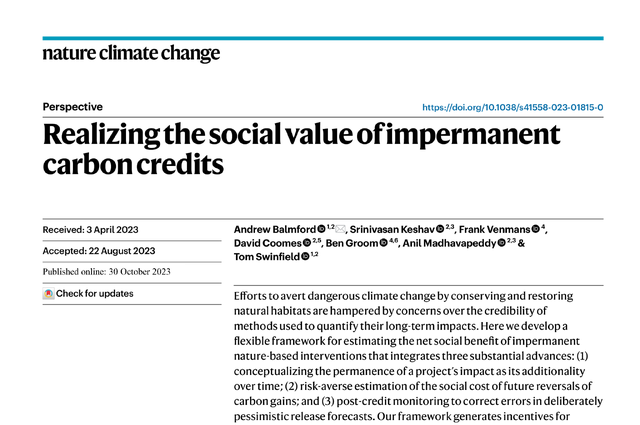This screenshot has width=640, height=425.
Task: Click author name Anil Madhavapeddy
Action: (x=450, y=243)
